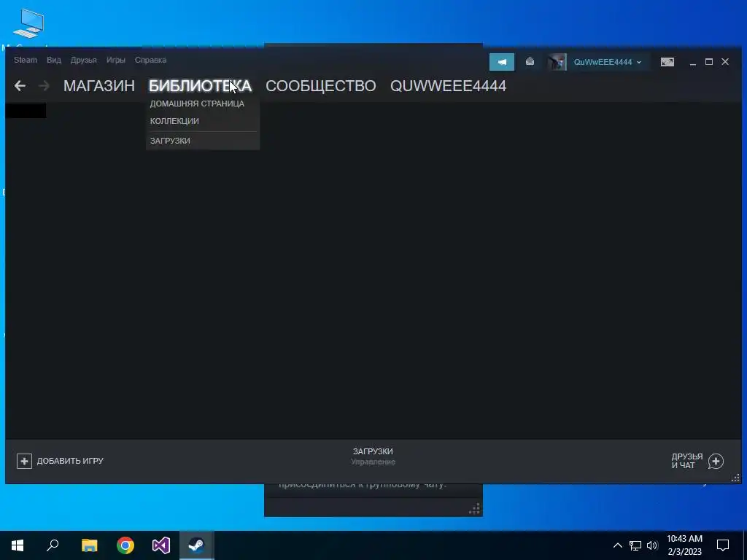Screen dimensions: 747x560
Task: Open the envelope notifications icon
Action: 530,62
